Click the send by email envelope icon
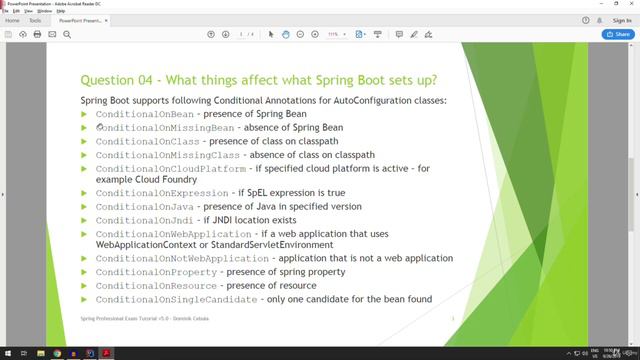 (52, 35)
